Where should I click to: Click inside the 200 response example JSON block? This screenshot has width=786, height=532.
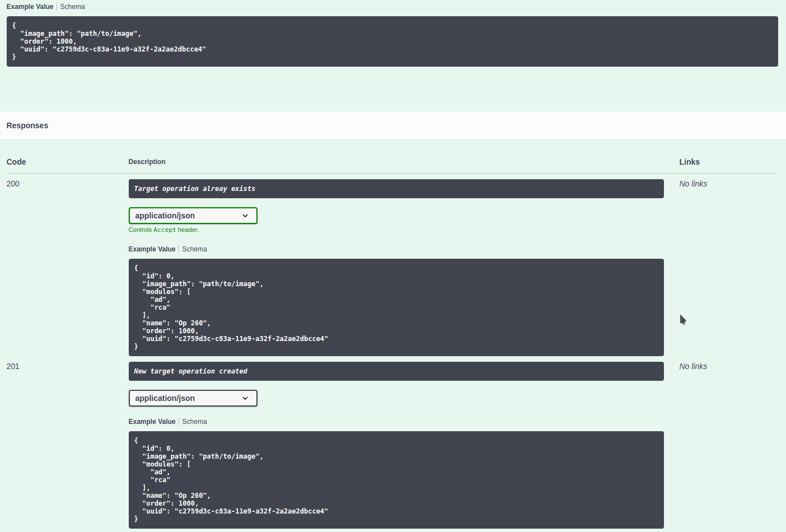pyautogui.click(x=396, y=307)
